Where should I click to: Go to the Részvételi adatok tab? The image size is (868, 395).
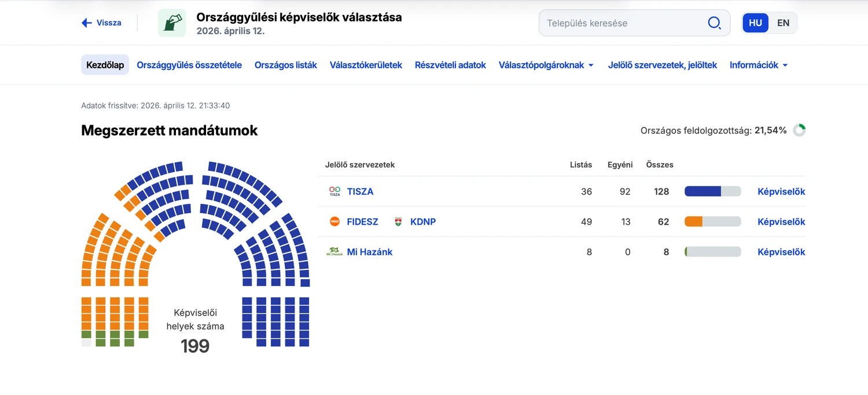pos(450,65)
